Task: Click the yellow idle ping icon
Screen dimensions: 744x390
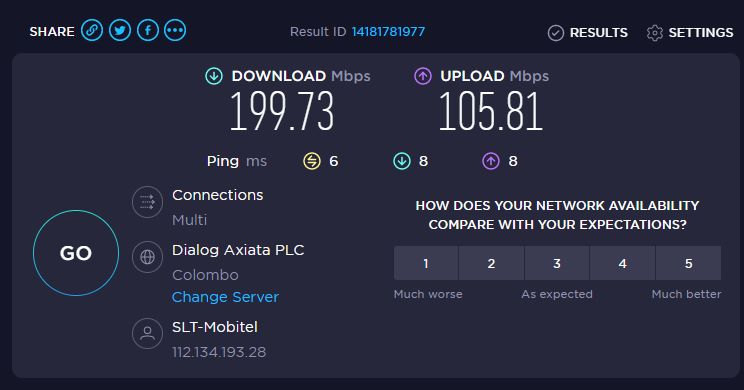Action: pyautogui.click(x=312, y=161)
